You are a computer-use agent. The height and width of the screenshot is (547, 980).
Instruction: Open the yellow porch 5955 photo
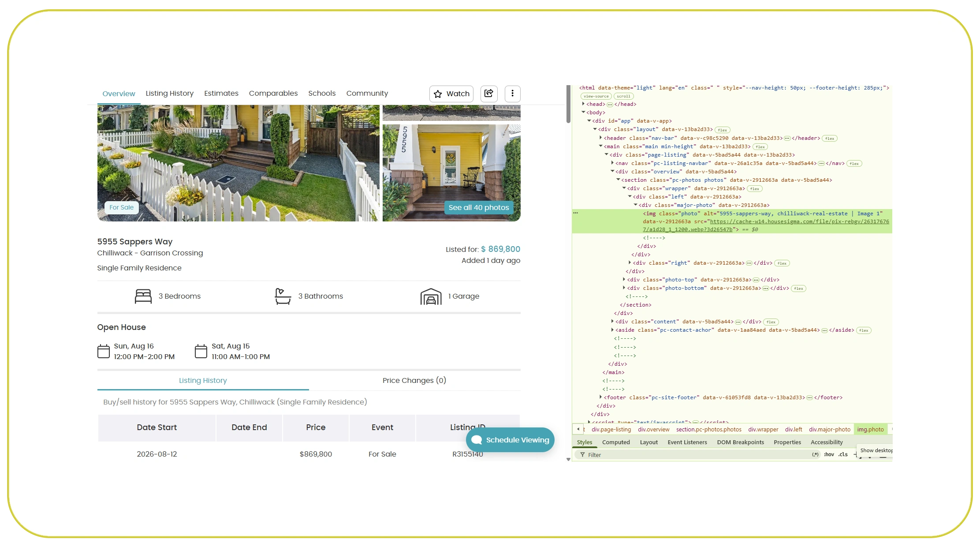coord(451,173)
